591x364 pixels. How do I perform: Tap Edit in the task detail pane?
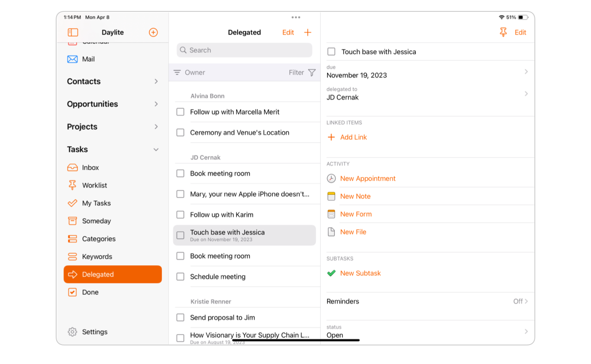point(520,33)
